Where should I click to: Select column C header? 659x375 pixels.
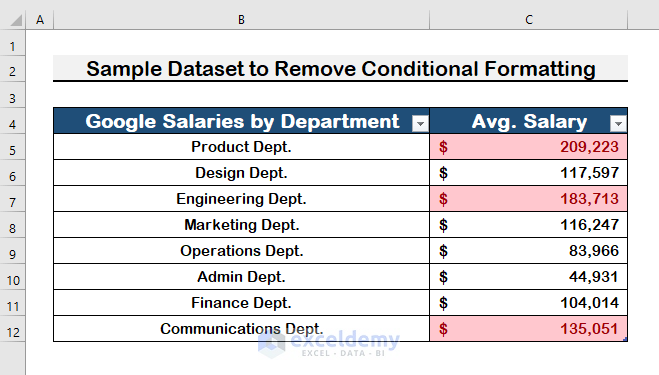point(529,20)
